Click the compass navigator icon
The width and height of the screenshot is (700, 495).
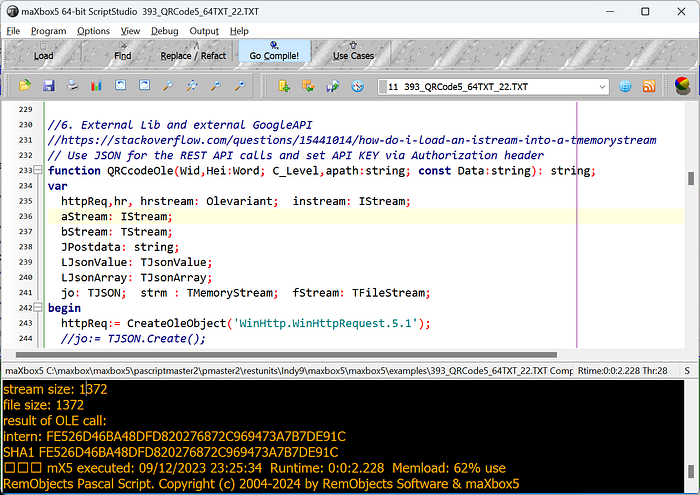[x=358, y=86]
